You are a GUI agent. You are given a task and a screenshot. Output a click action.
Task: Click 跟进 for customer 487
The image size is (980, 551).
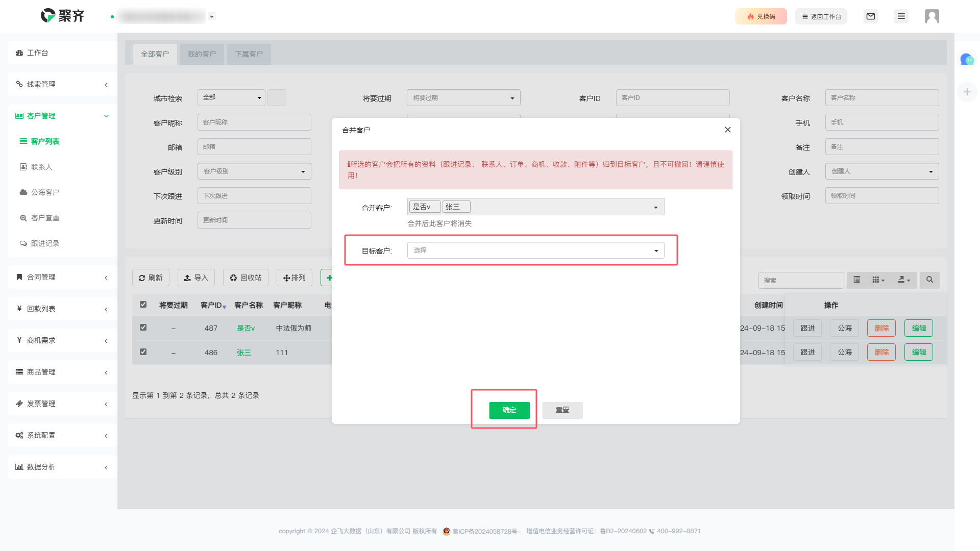click(807, 328)
